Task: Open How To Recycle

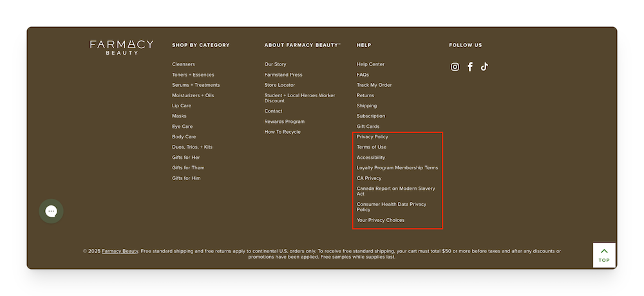Action: [x=283, y=132]
